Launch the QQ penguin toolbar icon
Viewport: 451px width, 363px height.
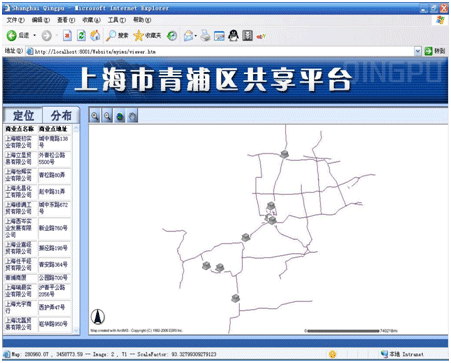(x=233, y=35)
